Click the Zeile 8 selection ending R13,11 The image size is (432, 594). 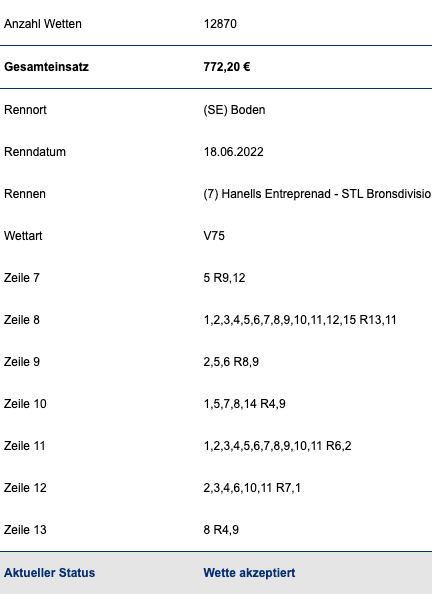pyautogui.click(x=300, y=320)
